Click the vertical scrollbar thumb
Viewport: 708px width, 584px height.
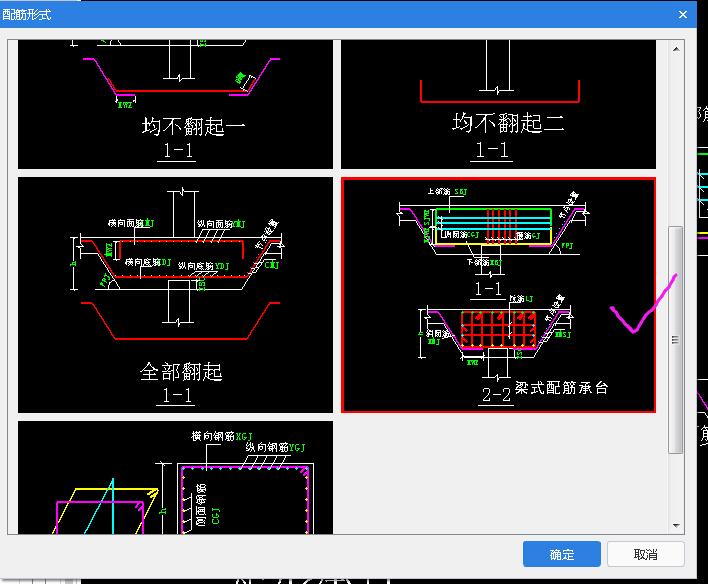675,340
